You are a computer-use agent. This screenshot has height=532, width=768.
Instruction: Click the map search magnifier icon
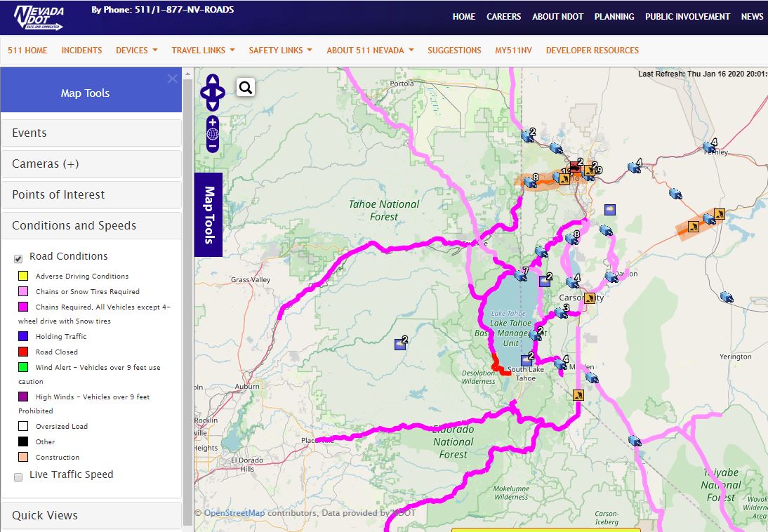(246, 87)
